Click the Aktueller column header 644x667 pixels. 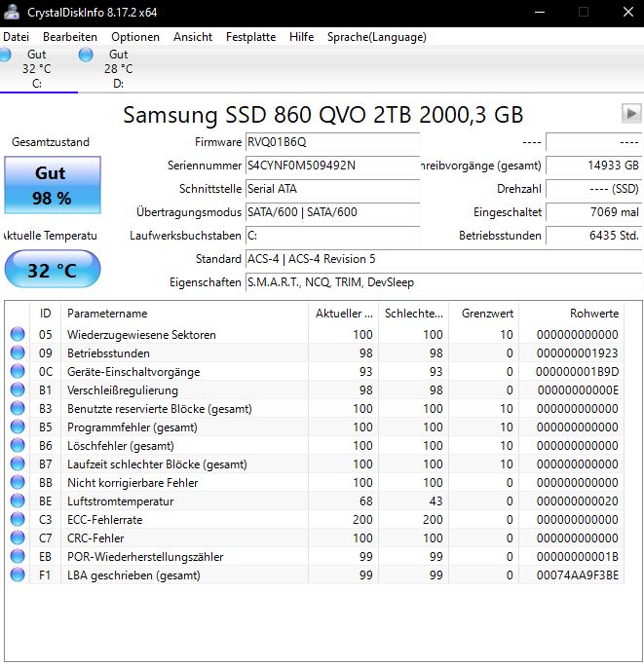[343, 314]
